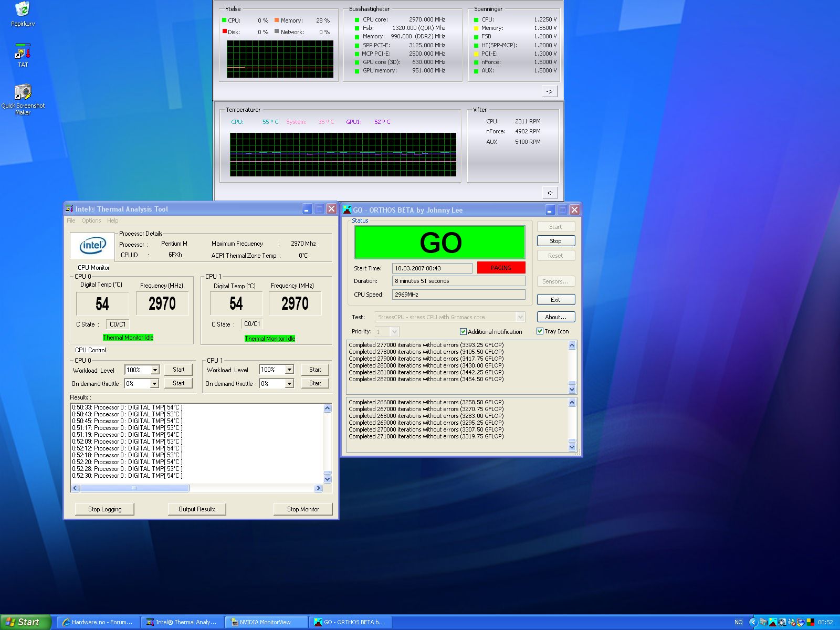Click the Start Time field in ORTHOS

(432, 268)
